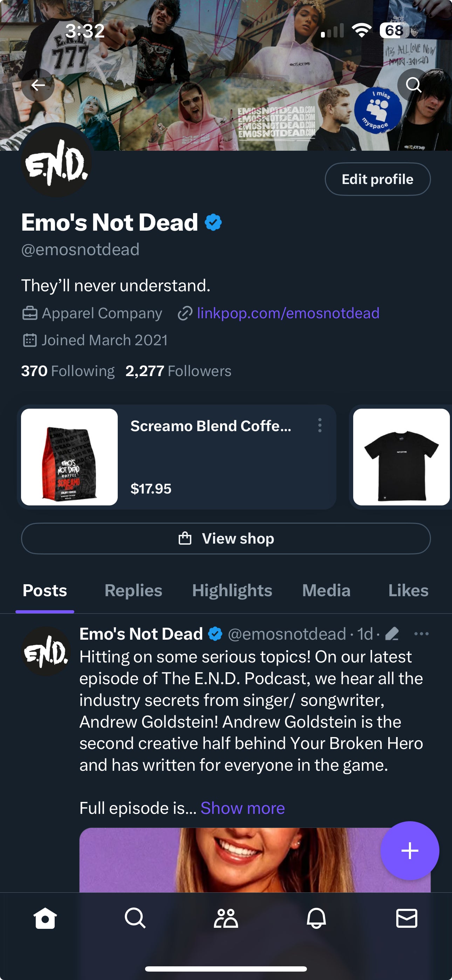Go to Home via house icon

45,918
